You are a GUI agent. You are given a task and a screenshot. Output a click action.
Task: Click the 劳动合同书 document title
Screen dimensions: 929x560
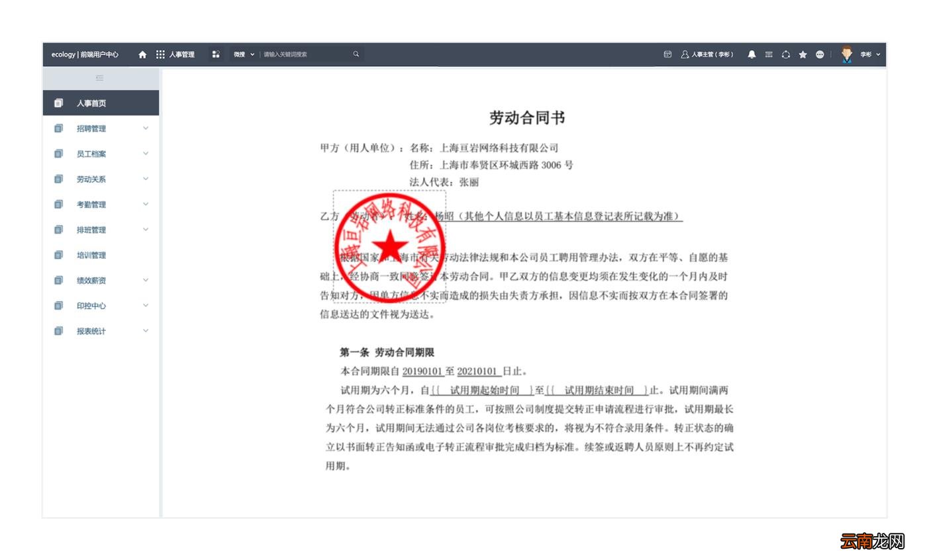(527, 118)
